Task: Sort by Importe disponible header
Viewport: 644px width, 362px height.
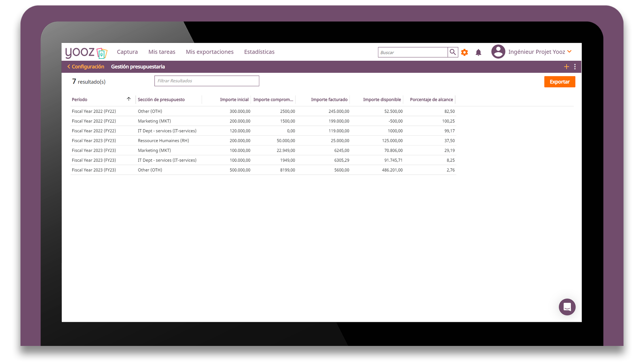Action: 382,100
